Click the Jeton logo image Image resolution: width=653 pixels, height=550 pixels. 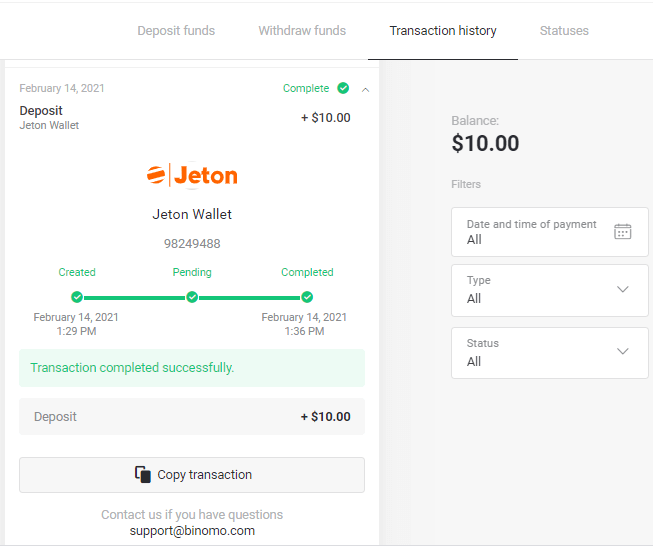192,176
